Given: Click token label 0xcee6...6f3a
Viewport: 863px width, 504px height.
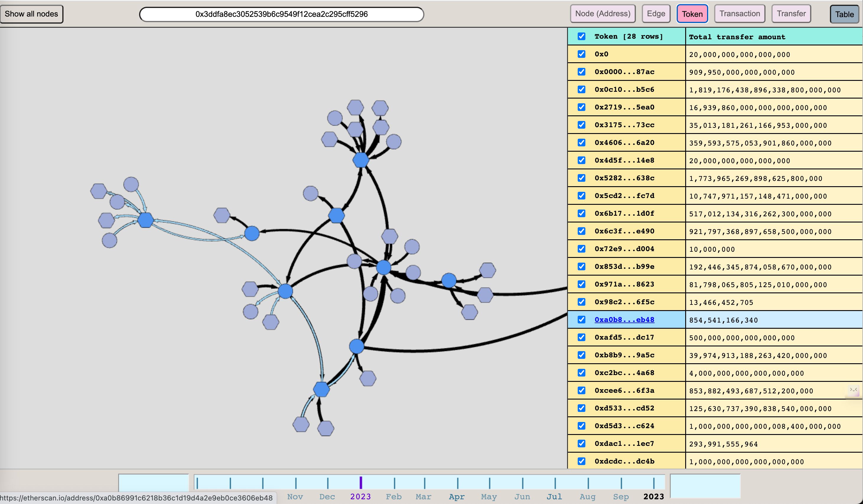Looking at the screenshot, I should 624,390.
